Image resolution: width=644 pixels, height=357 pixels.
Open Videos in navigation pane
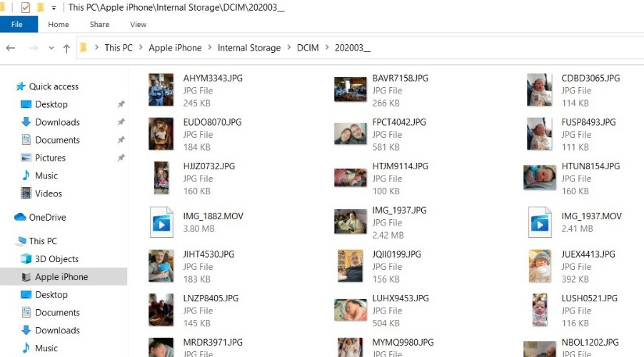click(x=49, y=193)
